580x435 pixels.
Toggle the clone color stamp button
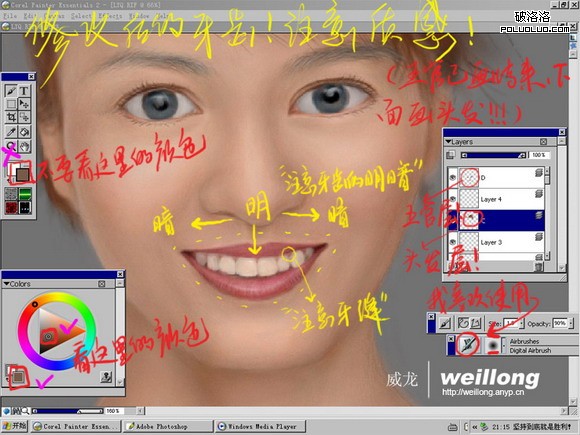[x=106, y=377]
